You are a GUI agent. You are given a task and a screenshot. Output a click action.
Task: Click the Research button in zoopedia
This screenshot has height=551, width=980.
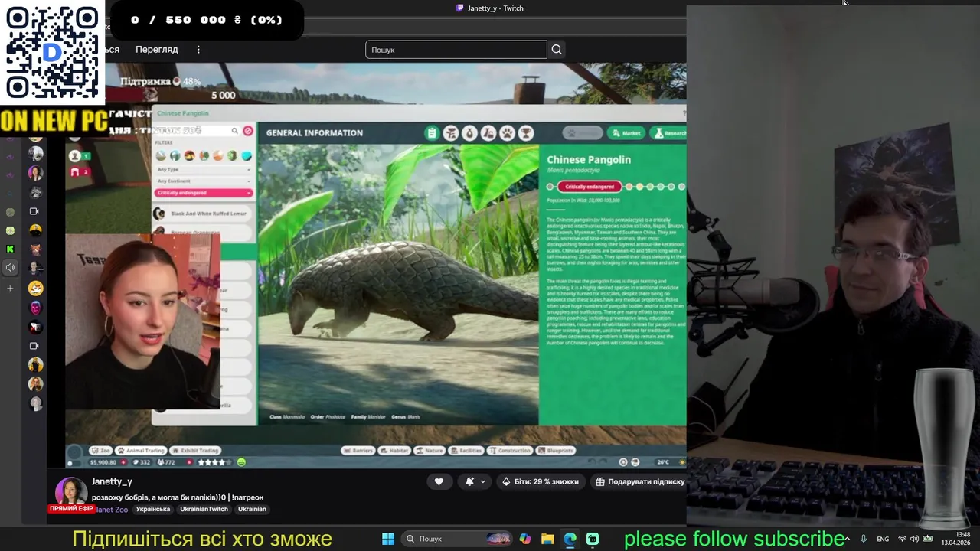669,133
